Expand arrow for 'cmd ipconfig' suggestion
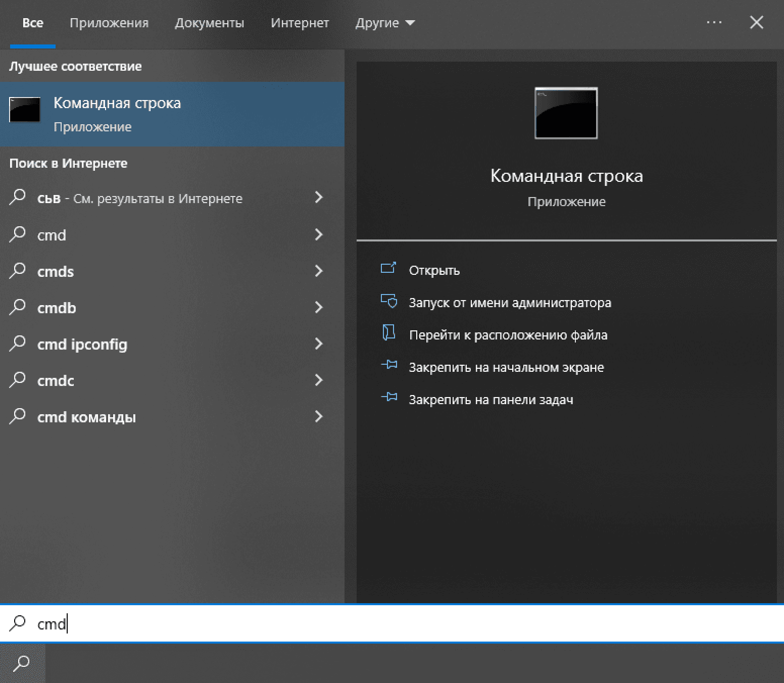The height and width of the screenshot is (683, 784). (319, 344)
